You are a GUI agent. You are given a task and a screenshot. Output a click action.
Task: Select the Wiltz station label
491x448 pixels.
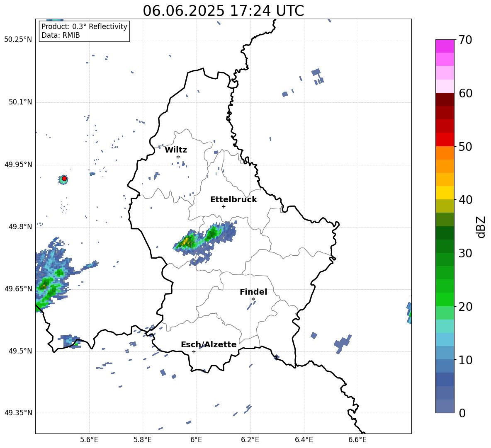176,150
